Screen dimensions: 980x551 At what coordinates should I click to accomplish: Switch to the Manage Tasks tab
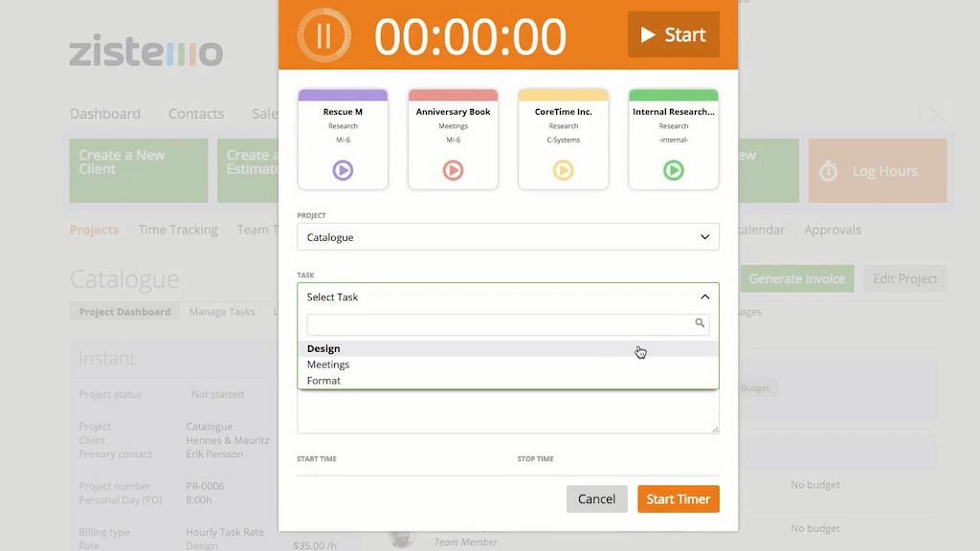[x=222, y=311]
